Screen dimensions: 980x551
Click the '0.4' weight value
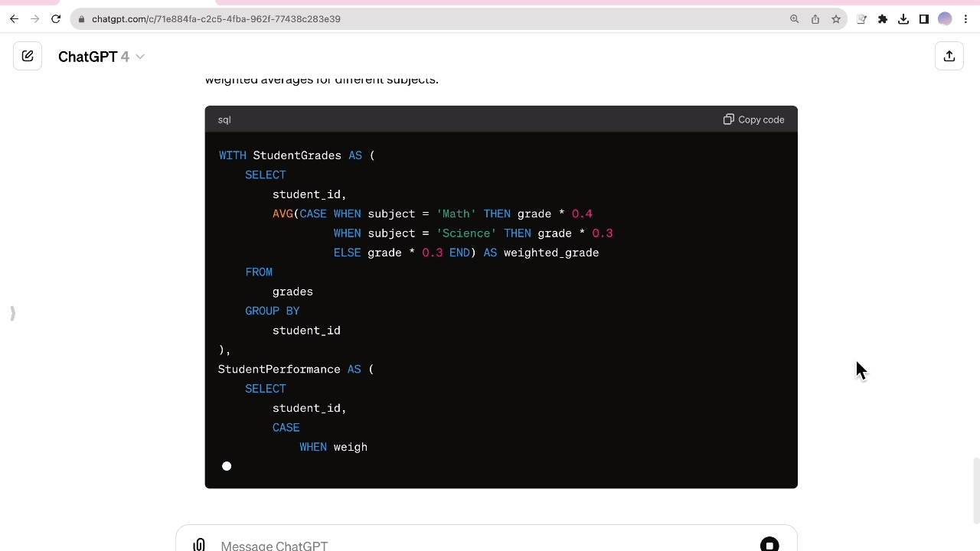tap(582, 214)
